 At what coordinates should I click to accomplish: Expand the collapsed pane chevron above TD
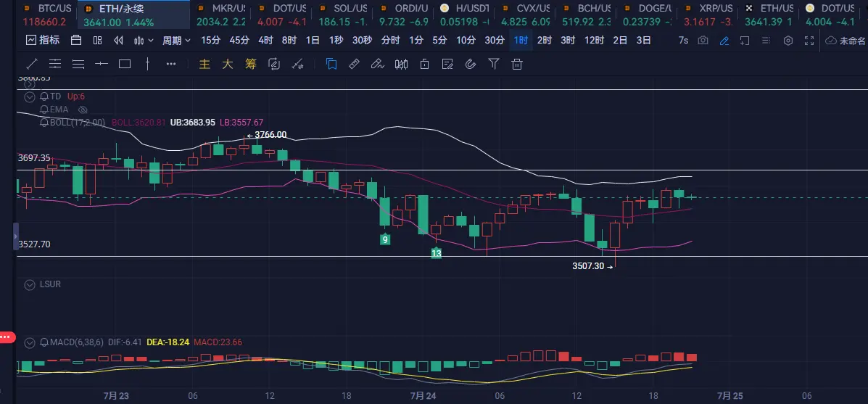pyautogui.click(x=31, y=84)
